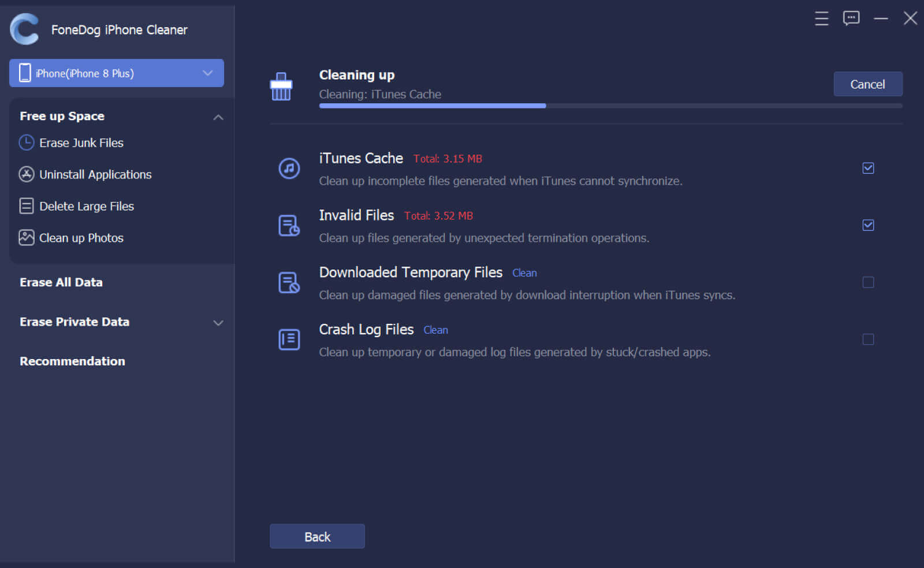Open the iPhone 8 Plus device dropdown
924x568 pixels.
click(x=117, y=73)
